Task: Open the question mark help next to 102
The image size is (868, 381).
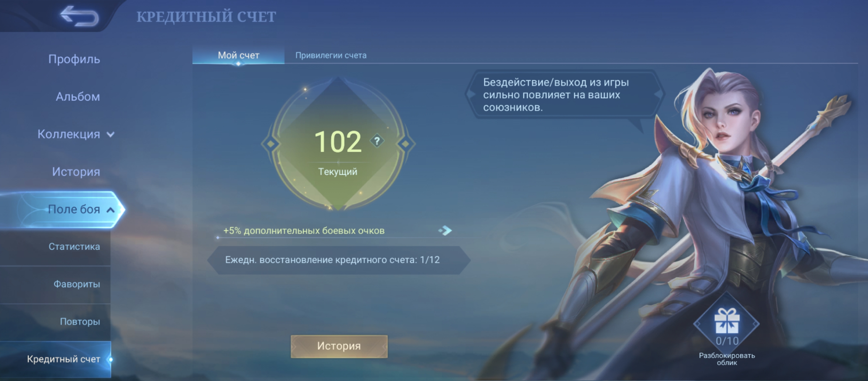Action: pyautogui.click(x=377, y=141)
